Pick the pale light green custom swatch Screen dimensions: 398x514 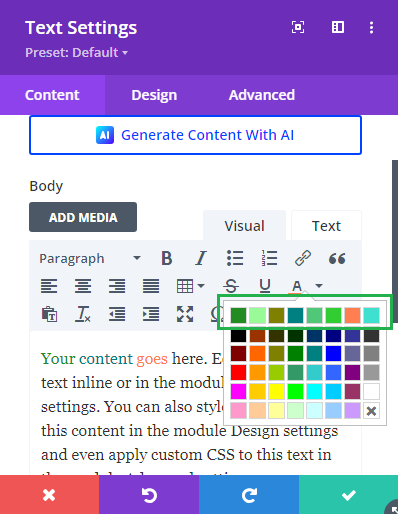pyautogui.click(x=257, y=315)
